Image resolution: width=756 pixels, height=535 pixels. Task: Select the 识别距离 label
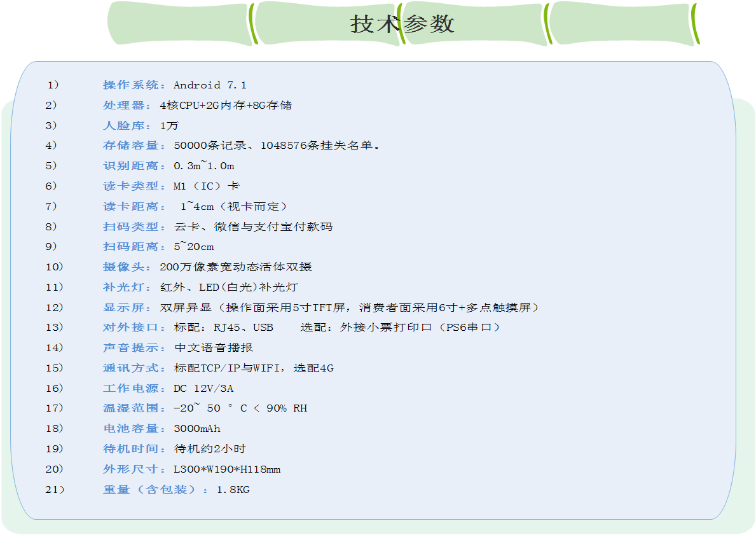(x=130, y=165)
